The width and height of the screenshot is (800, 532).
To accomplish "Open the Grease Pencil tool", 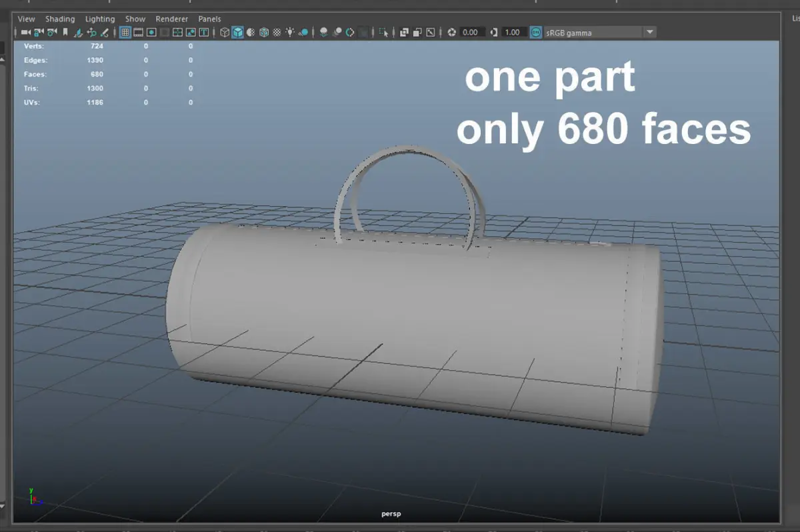I will [105, 32].
